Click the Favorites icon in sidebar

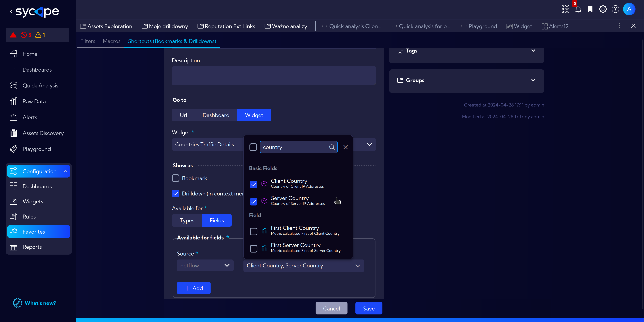pyautogui.click(x=14, y=231)
